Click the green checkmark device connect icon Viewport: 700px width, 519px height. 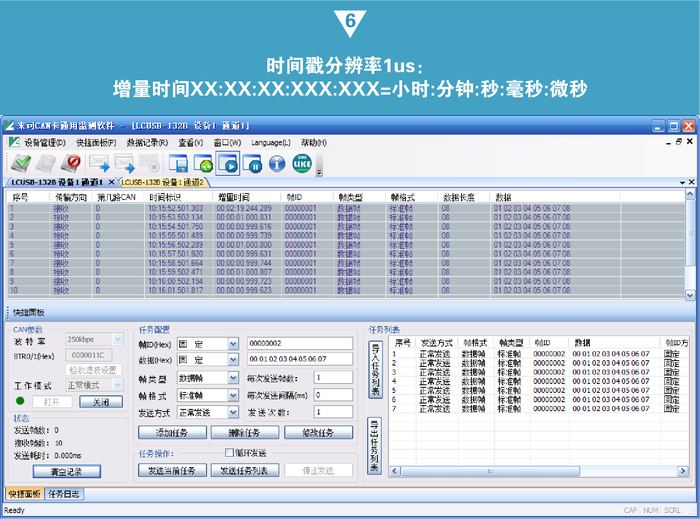click(x=21, y=163)
